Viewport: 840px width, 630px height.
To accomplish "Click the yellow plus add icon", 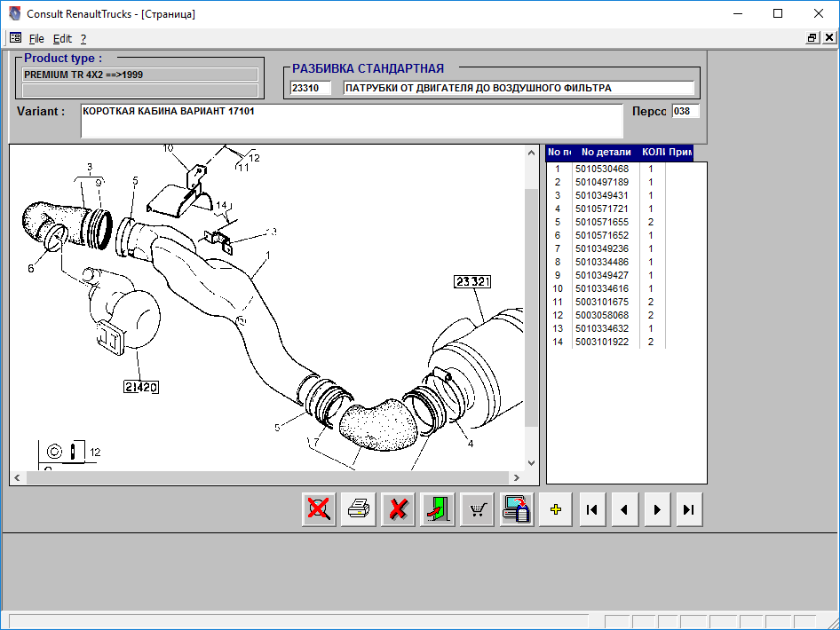I will (556, 510).
